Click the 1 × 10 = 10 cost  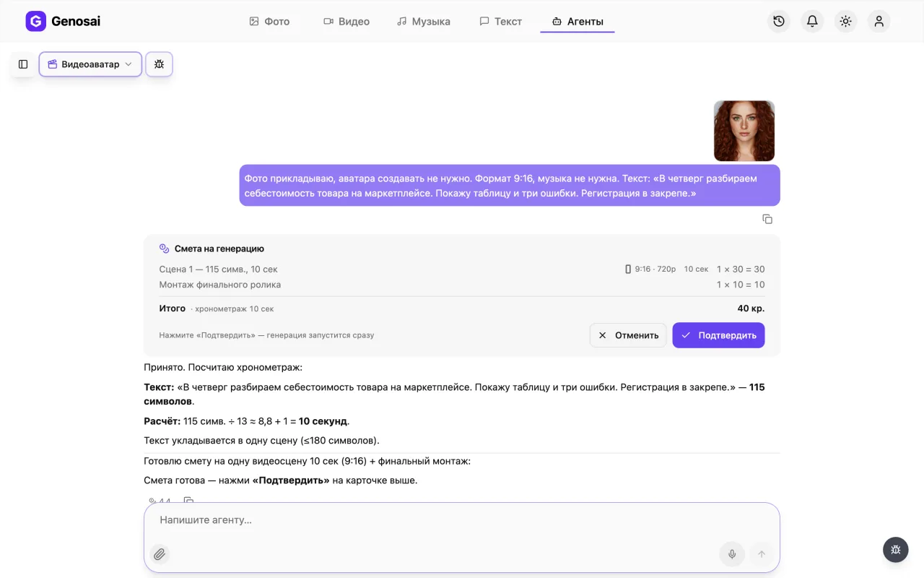point(741,285)
